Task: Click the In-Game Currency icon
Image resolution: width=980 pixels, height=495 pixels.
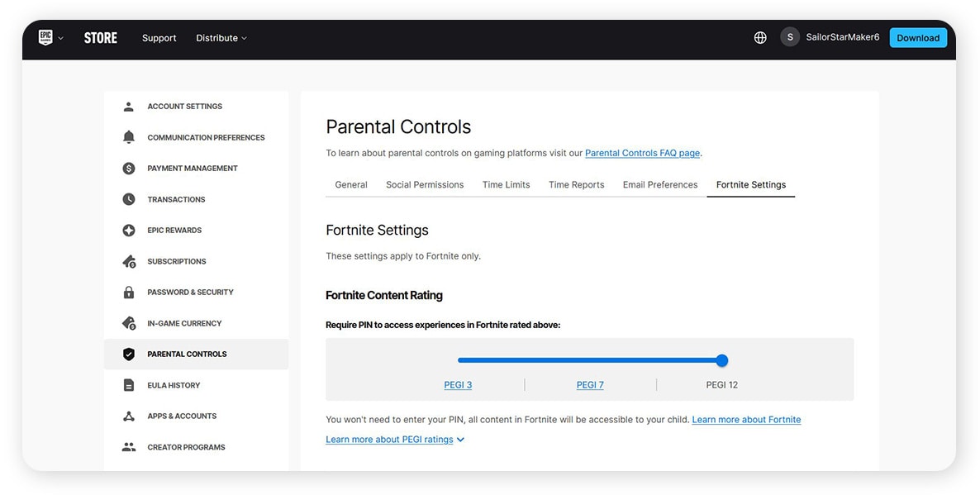Action: (129, 323)
